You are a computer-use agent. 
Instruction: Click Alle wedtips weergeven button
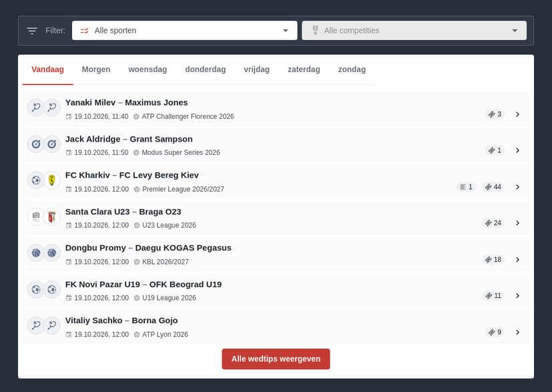276,359
